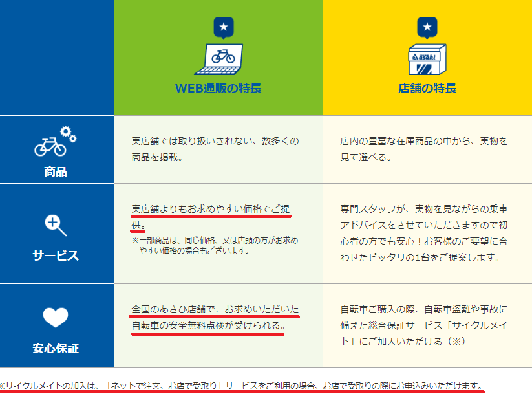This screenshot has width=532, height=394.
Task: Click the 安心保証 row label
Action: click(56, 348)
